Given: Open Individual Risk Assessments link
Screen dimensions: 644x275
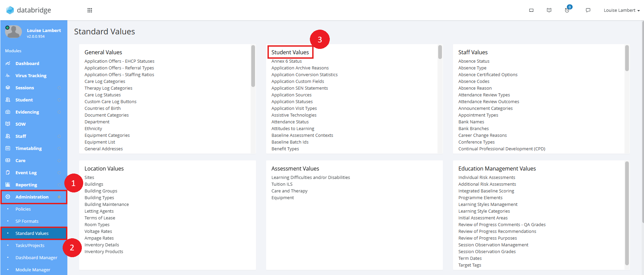Looking at the screenshot, I should pyautogui.click(x=487, y=177).
